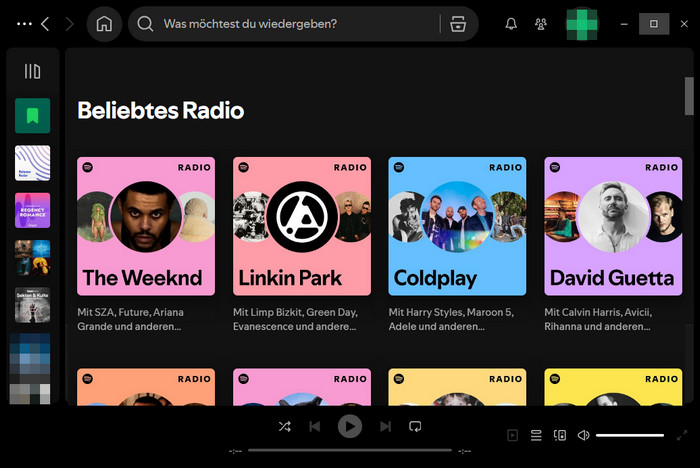Screen dimensions: 700x468
Task: Open the green bookmark playlist in sidebar
Action: pyautogui.click(x=33, y=116)
